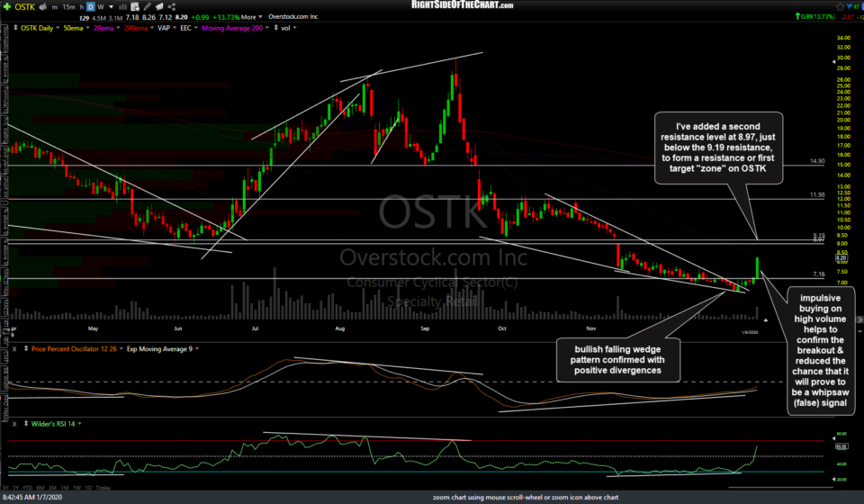Click the add indicator template icon

(x=135, y=6)
